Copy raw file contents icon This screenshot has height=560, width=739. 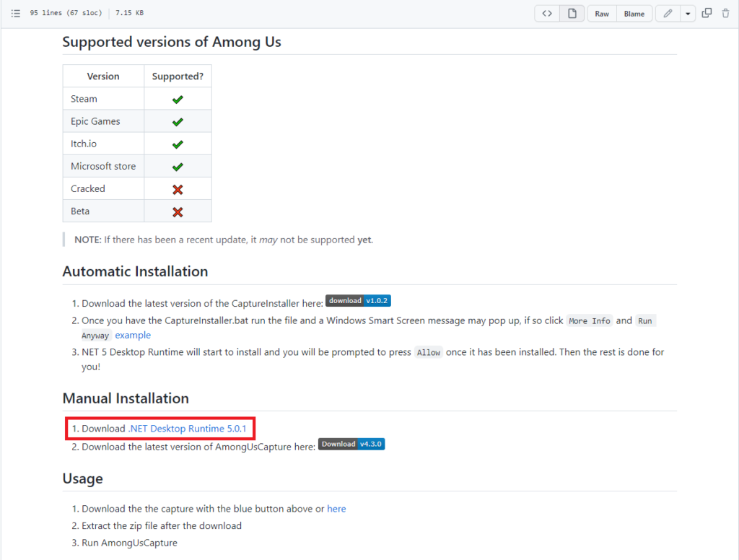pos(707,13)
